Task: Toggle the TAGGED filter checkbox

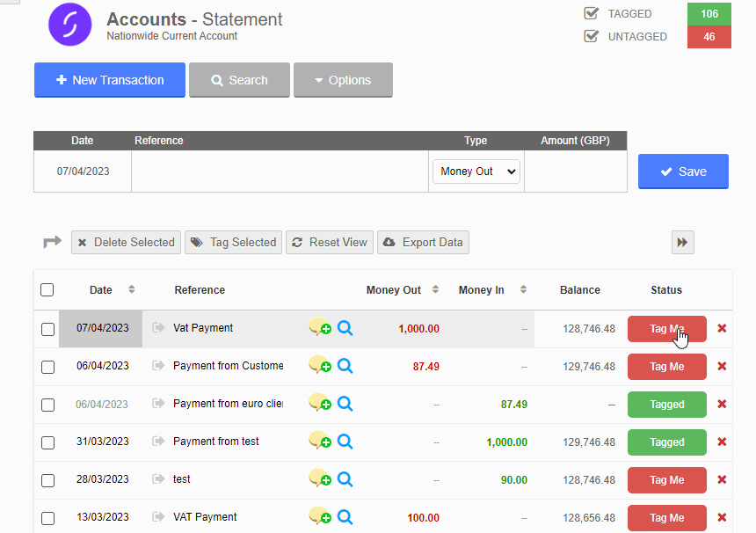Action: (592, 13)
